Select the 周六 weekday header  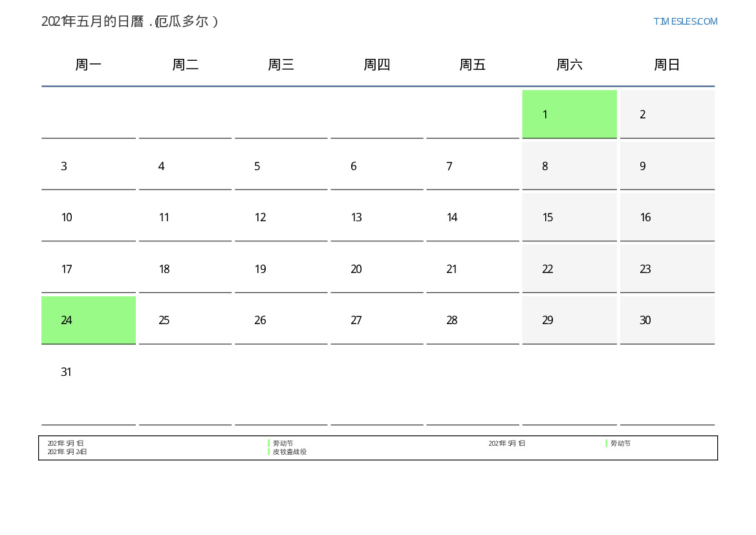569,65
